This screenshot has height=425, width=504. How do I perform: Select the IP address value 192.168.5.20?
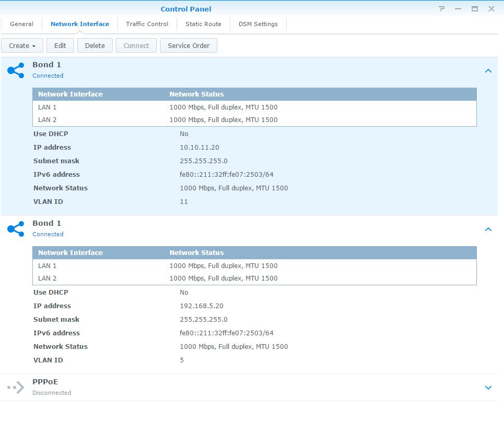pos(202,306)
